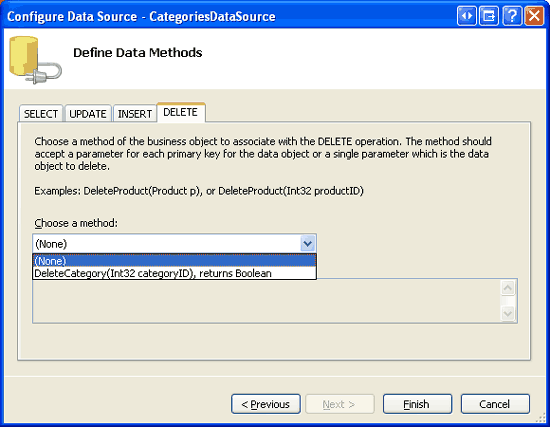Click the help question mark icon
The width and height of the screenshot is (550, 427).
[x=512, y=16]
